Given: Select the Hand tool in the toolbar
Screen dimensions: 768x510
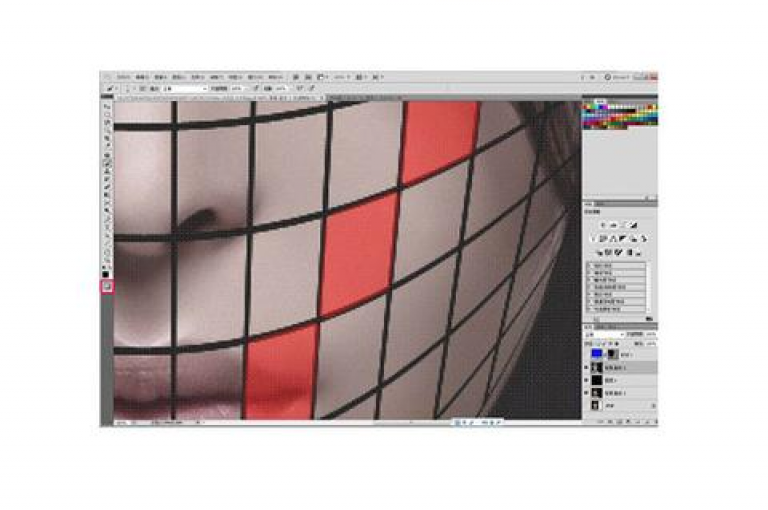Looking at the screenshot, I should (107, 251).
